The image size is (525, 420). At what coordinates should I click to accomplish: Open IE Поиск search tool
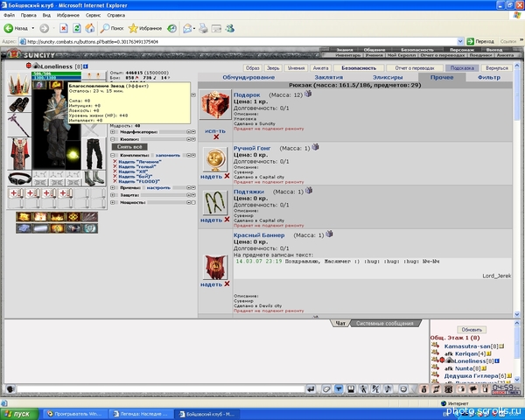pos(112,29)
